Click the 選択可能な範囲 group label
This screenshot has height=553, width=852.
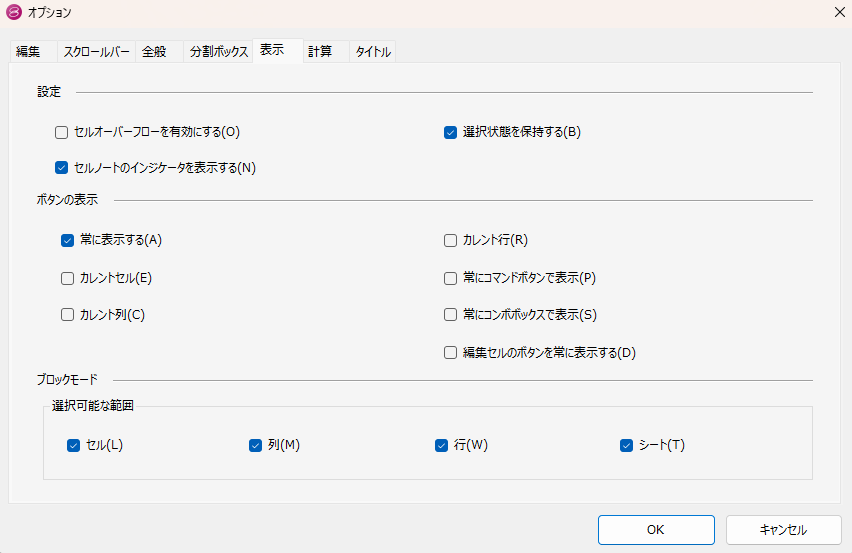coord(93,405)
